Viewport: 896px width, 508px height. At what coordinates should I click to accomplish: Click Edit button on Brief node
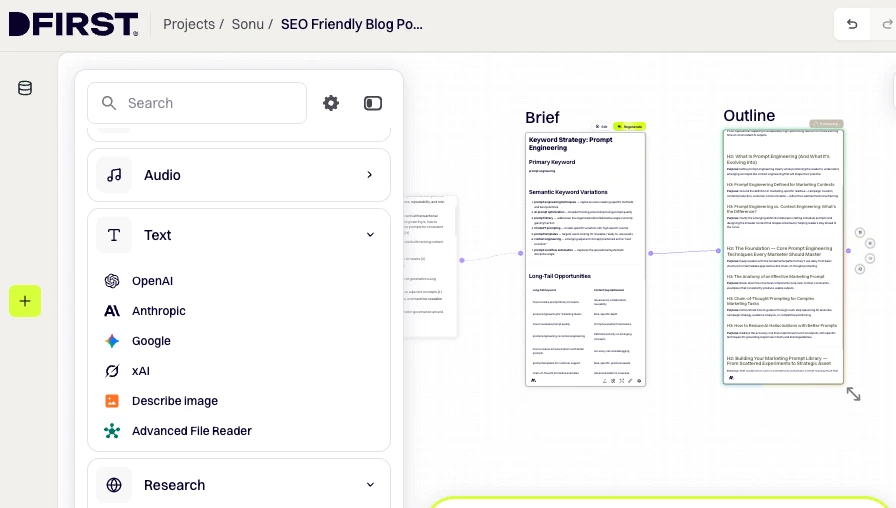[x=602, y=126]
